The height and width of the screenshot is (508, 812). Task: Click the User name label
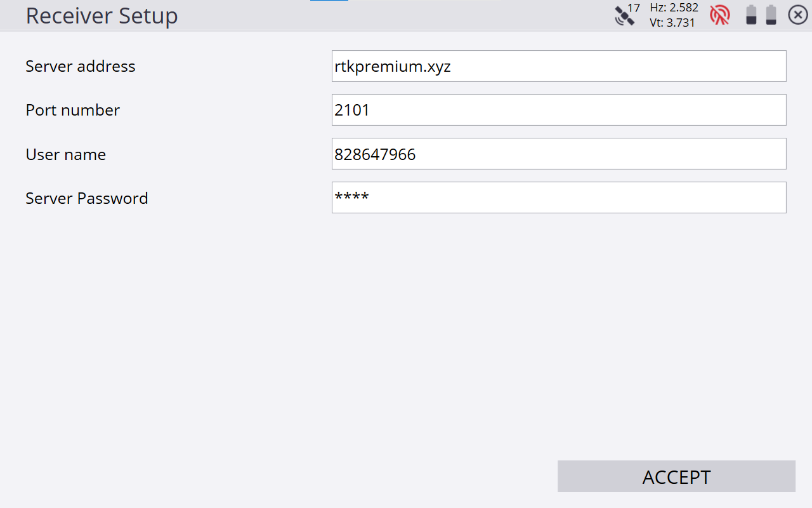tap(65, 154)
